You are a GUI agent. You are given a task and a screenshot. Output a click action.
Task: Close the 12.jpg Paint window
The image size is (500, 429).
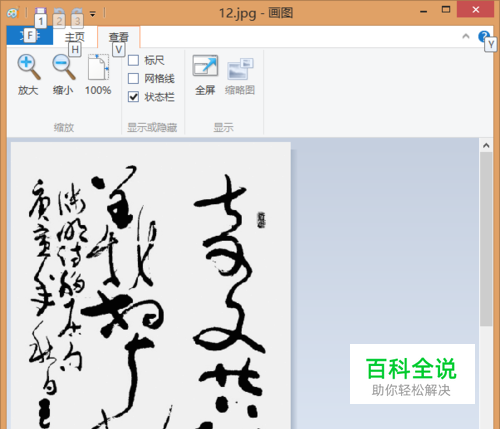tap(475, 9)
